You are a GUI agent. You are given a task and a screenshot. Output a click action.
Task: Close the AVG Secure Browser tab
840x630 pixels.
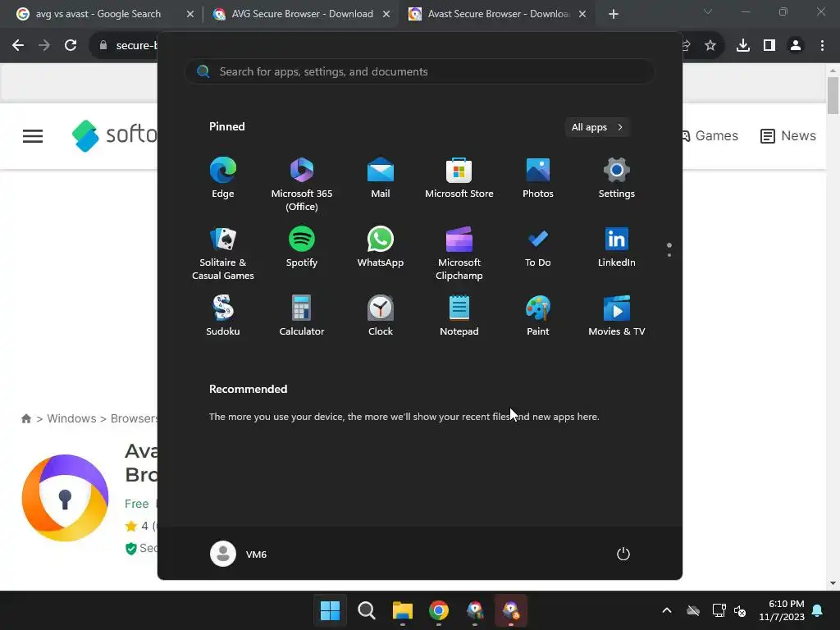(386, 14)
